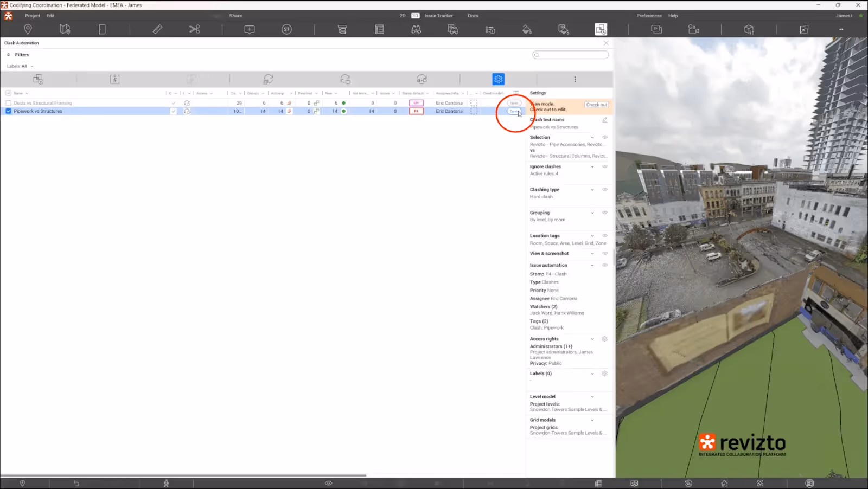
Task: Click the P4 stamp swatch in Pipework row
Action: (416, 111)
